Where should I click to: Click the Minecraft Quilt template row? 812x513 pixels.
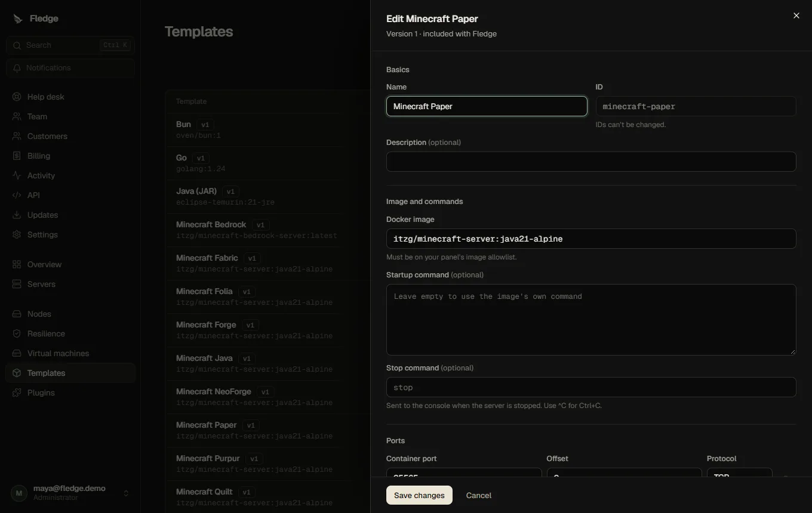267,497
